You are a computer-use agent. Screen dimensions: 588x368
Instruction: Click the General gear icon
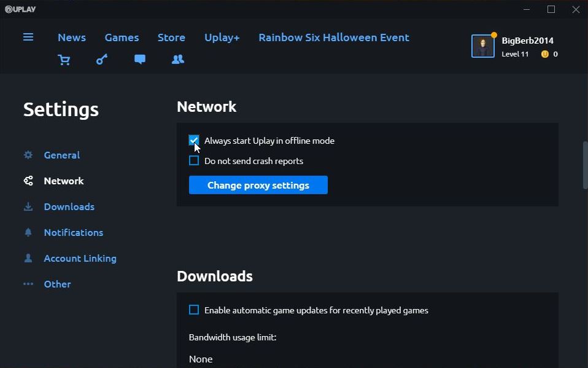click(28, 155)
